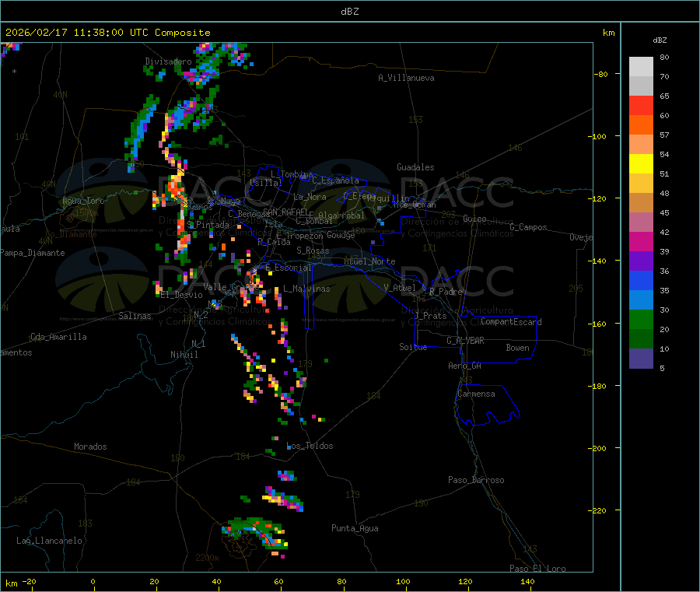Click the 'Bowen' place label
The image size is (700, 592).
pyautogui.click(x=517, y=348)
